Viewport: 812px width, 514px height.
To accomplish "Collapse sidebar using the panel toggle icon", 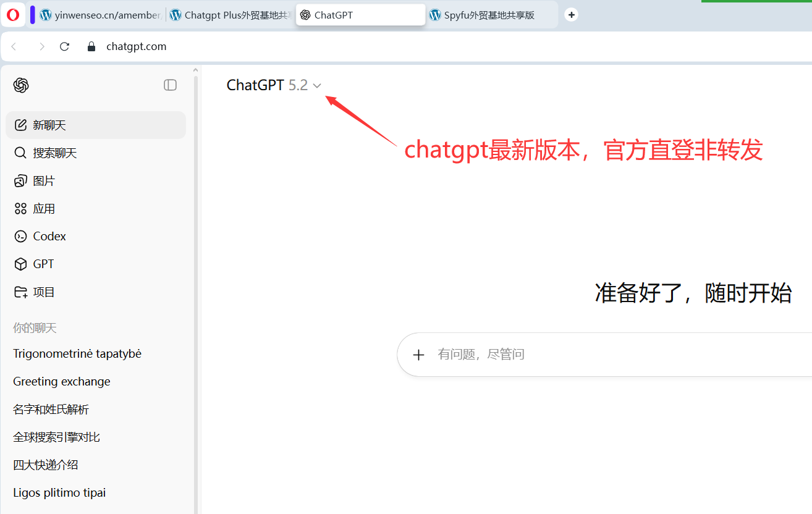I will coord(171,85).
